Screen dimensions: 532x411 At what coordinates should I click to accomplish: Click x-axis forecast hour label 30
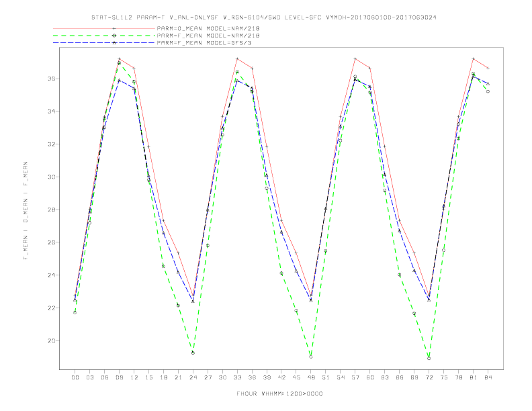click(222, 377)
